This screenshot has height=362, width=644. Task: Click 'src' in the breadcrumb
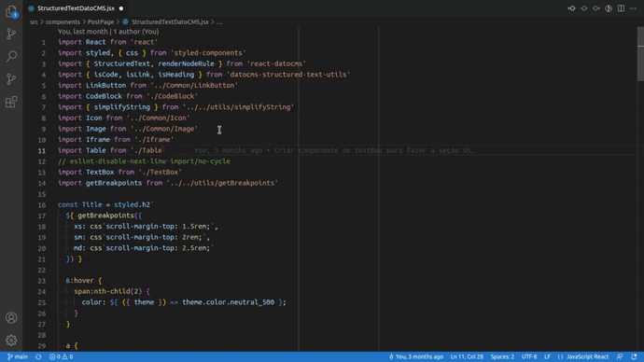tap(34, 21)
